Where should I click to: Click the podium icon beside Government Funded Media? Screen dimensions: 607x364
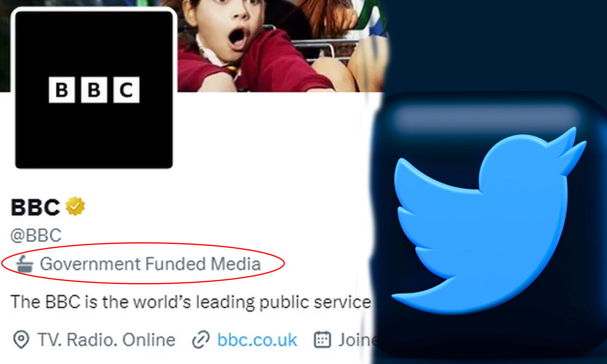25,264
